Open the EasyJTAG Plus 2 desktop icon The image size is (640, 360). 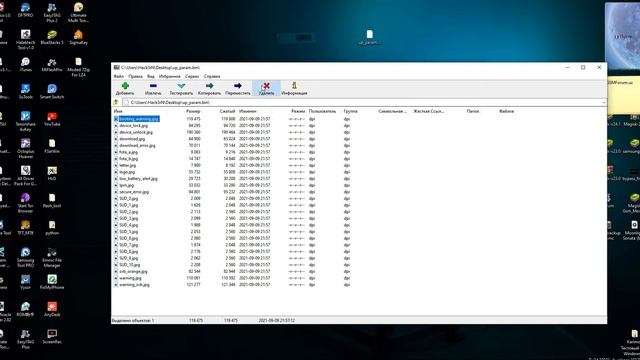[52, 13]
